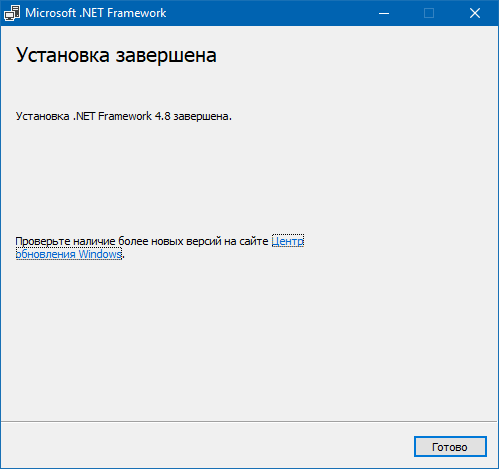Click the 'Проверьте наличие более новых версий' text
Image resolution: width=499 pixels, height=469 pixels.
tap(118, 241)
